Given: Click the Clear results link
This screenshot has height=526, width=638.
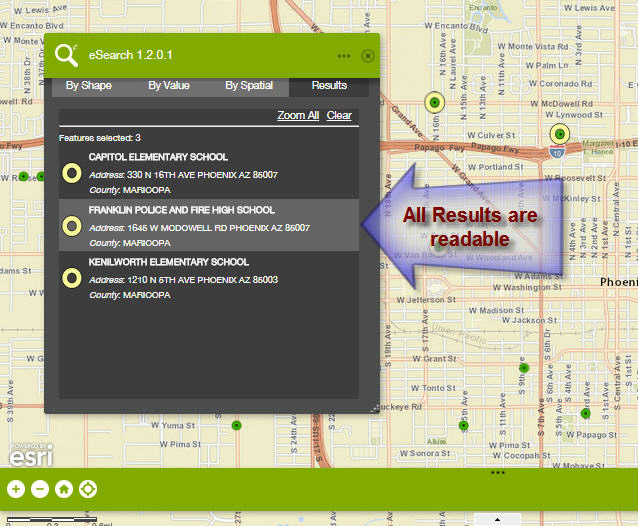Looking at the screenshot, I should point(339,116).
